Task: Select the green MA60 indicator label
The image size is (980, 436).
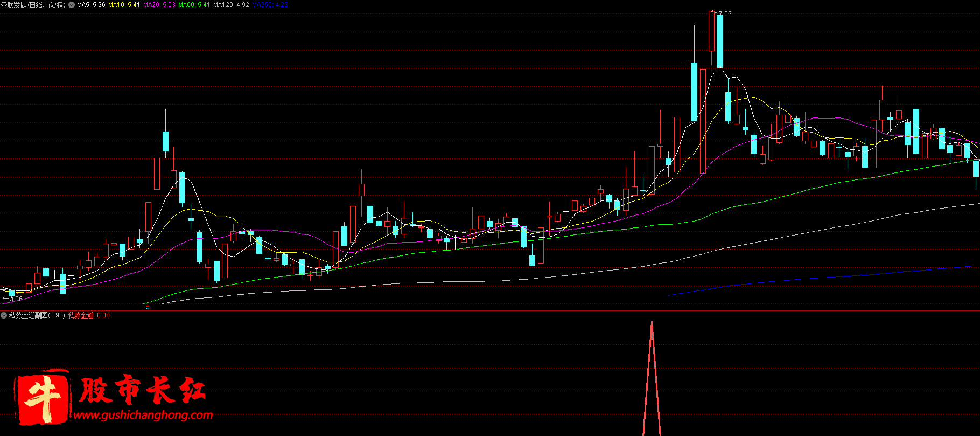Action: click(194, 5)
